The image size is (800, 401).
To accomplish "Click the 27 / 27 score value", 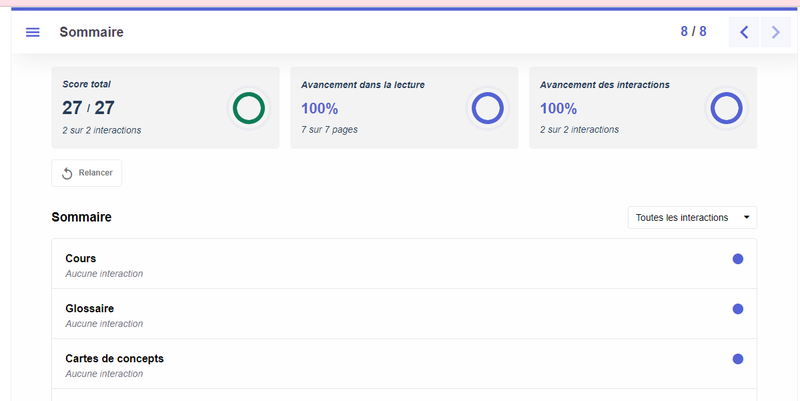I will click(88, 108).
